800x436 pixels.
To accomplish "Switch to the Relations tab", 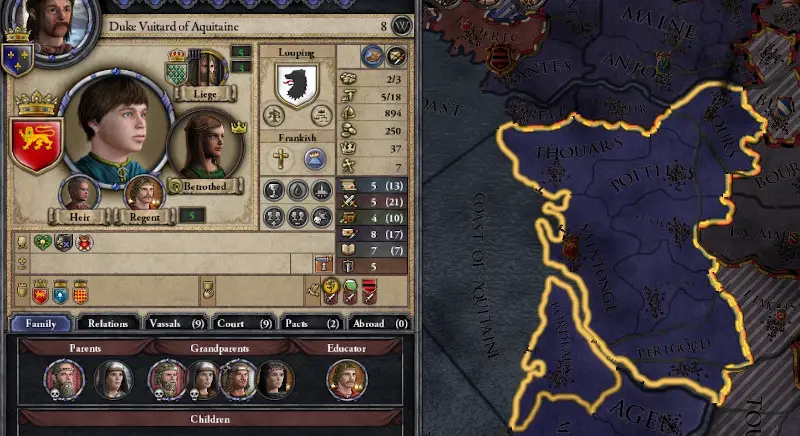I will click(108, 323).
